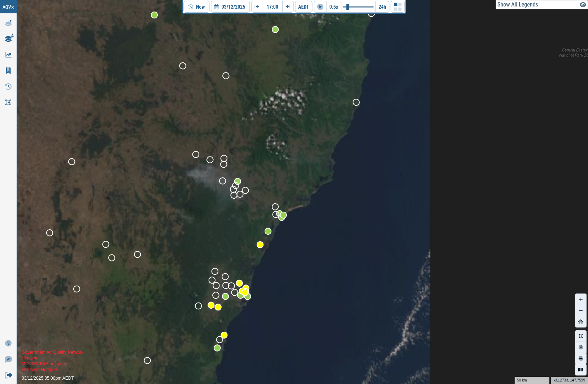
Task: Toggle the AEDT timezone button
Action: point(304,7)
